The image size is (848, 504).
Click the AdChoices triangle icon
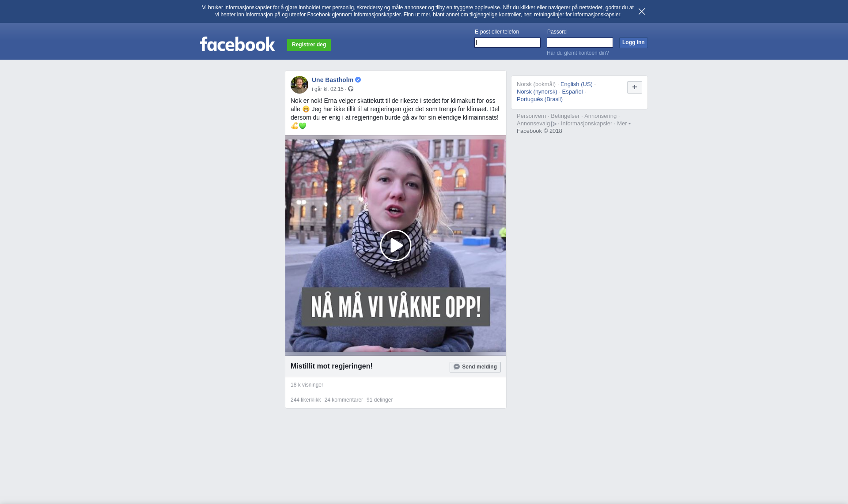[554, 124]
